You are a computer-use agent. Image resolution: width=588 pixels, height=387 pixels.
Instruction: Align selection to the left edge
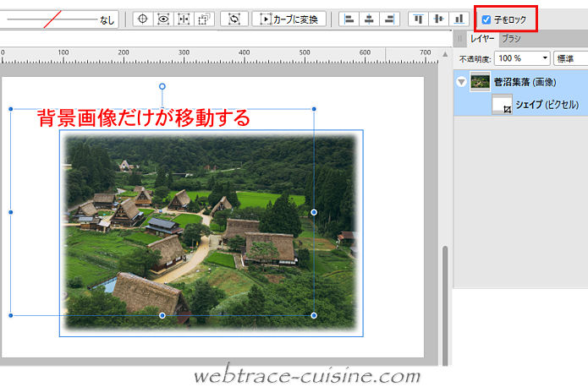[x=349, y=19]
